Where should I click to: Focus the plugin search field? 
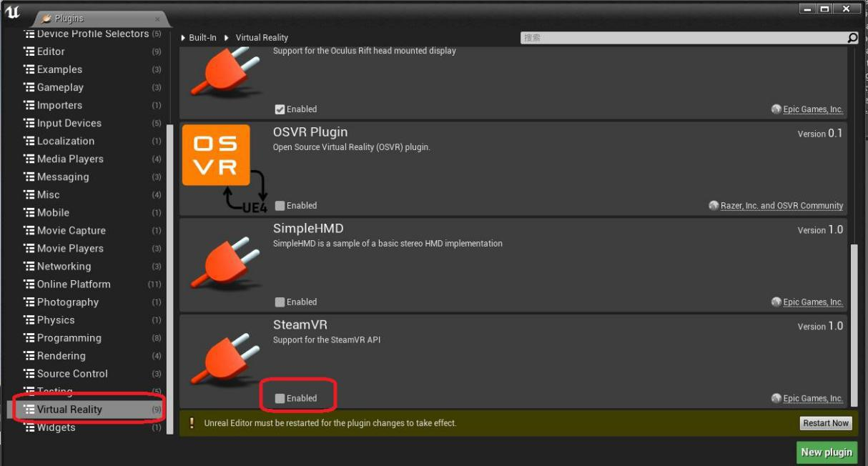(x=684, y=38)
